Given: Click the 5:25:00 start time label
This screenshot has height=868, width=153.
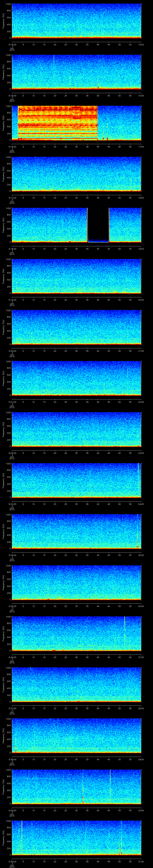Looking at the screenshot, I should point(12,606).
